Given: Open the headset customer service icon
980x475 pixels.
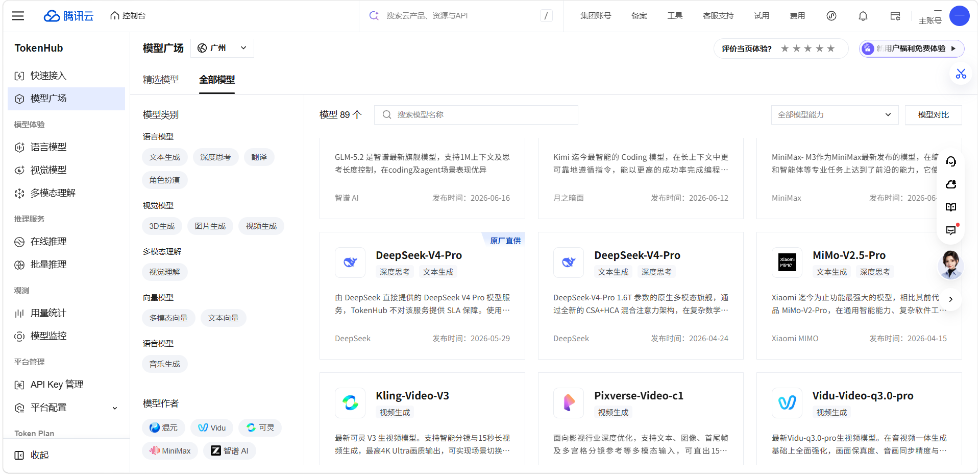Looking at the screenshot, I should pos(951,161).
